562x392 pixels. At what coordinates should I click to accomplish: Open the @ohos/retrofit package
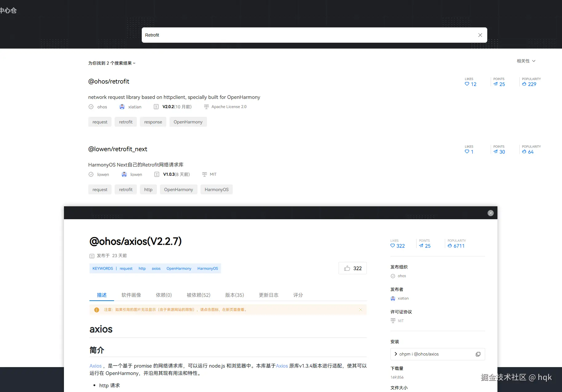[x=109, y=81]
